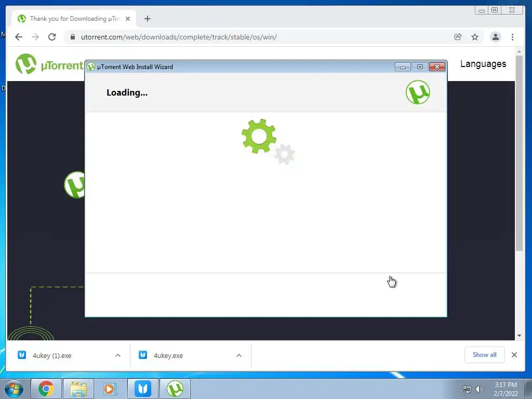
Task: Expand options arrow for 4ukey.exe download
Action: [239, 355]
